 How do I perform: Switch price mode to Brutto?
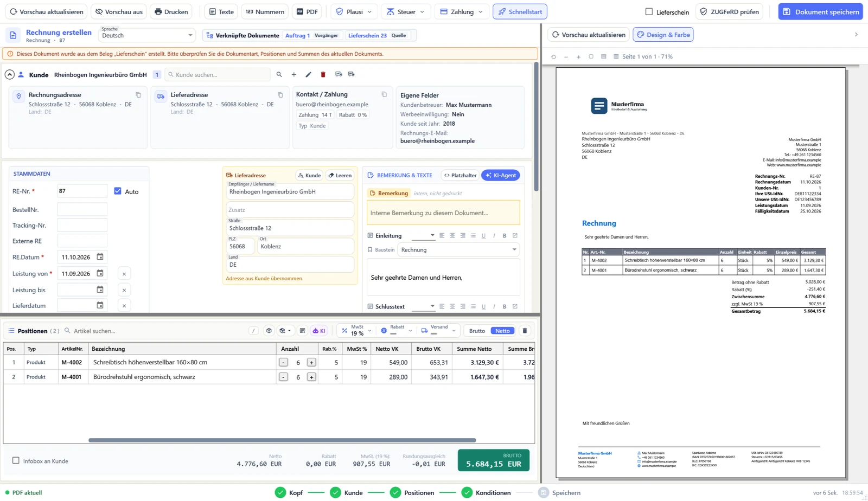[477, 331]
